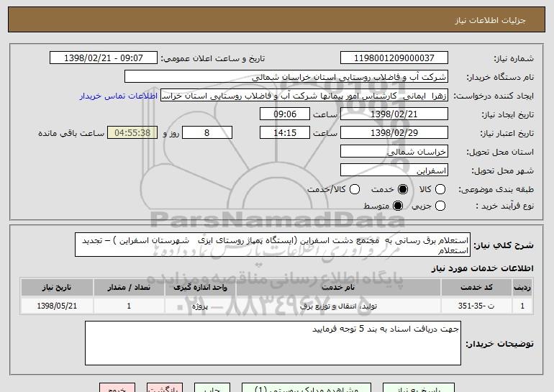This screenshot has width=554, height=392.
Task: Click the creation time field 09:06
Action: [285, 114]
